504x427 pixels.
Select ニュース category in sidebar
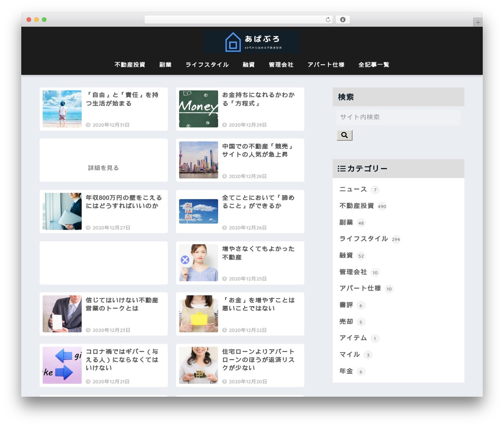[353, 189]
